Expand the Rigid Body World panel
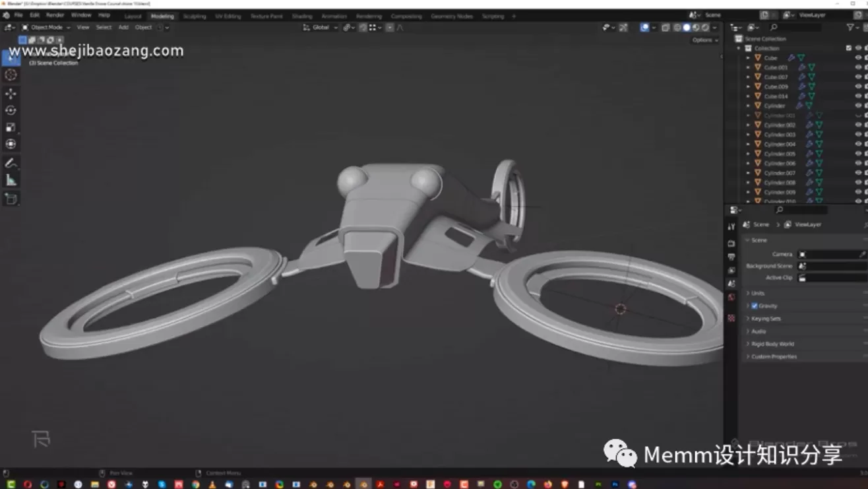This screenshot has height=489, width=868. pos(772,344)
